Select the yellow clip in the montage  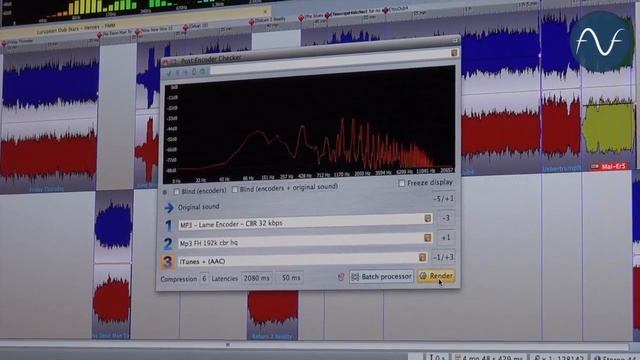pyautogui.click(x=608, y=127)
